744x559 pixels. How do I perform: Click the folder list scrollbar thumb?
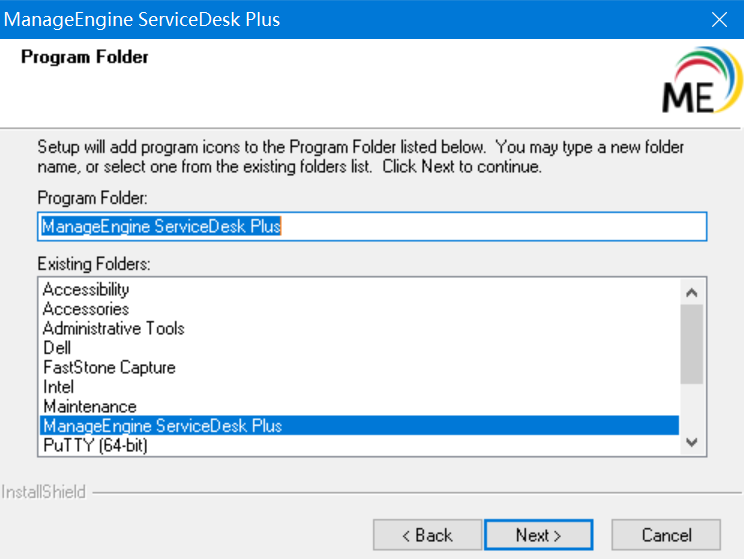(691, 344)
